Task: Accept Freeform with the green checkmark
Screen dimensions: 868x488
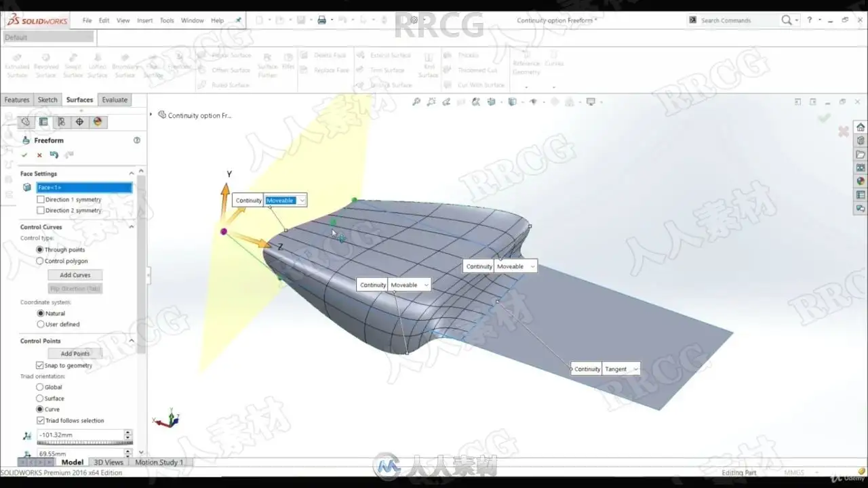Action: (x=25, y=155)
